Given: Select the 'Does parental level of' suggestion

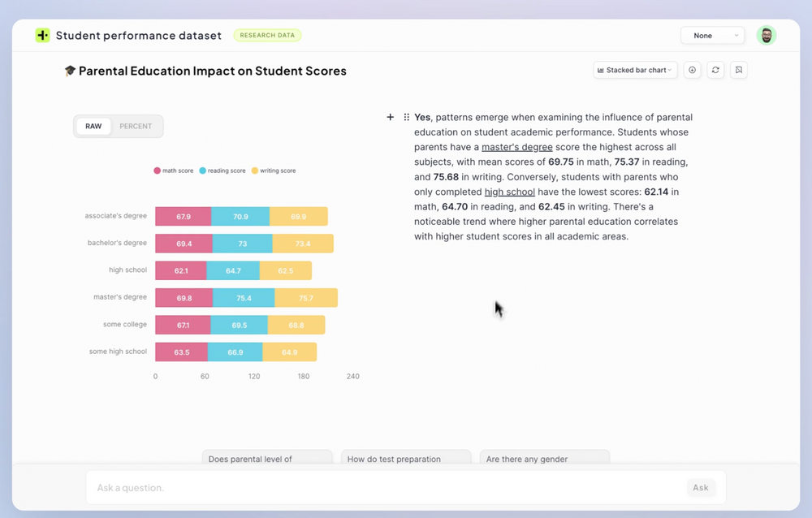Looking at the screenshot, I should coord(267,457).
